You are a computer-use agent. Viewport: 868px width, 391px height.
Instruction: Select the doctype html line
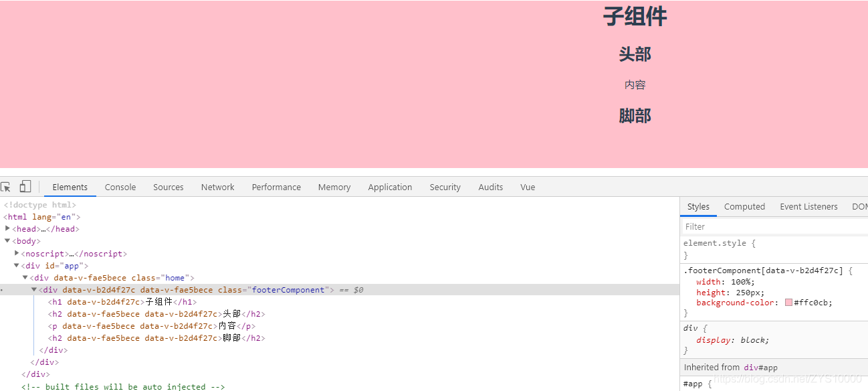tap(40, 205)
